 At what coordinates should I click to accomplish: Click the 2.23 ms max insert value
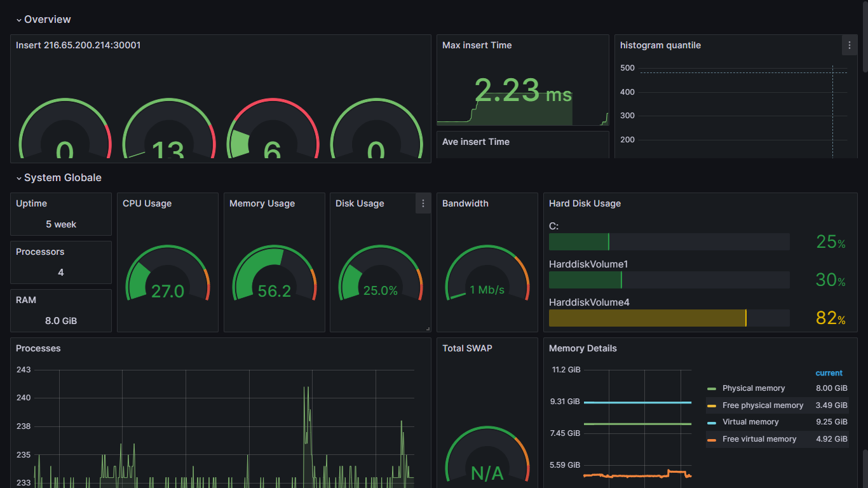pos(523,91)
